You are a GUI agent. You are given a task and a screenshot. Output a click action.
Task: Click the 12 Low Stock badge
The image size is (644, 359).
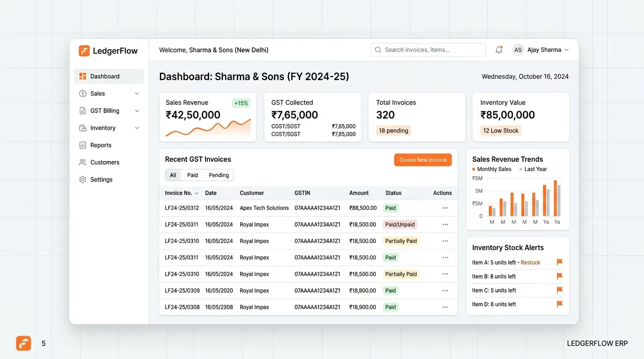coord(501,131)
